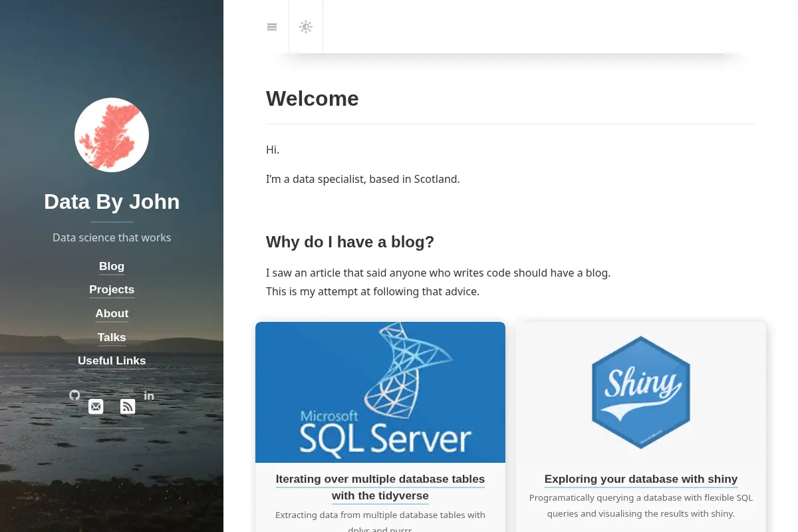Open the Shiny hexagon logo thumbnail
This screenshot has width=798, height=532.
pos(641,392)
